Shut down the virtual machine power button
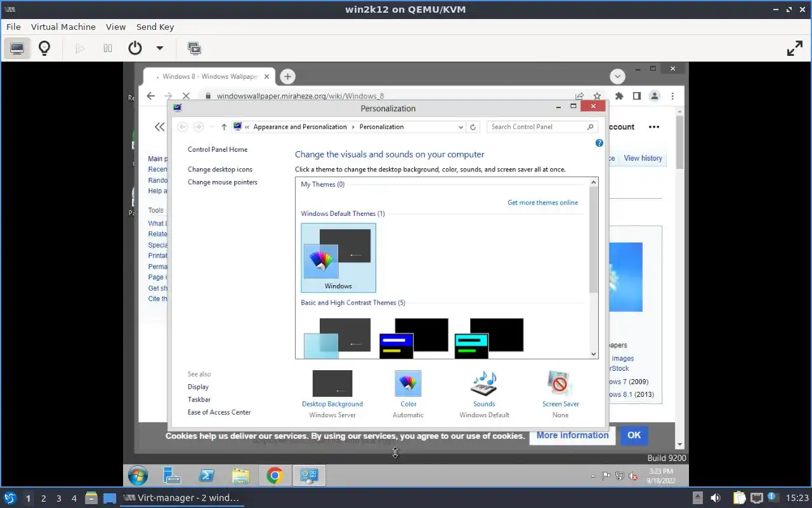 pyautogui.click(x=135, y=48)
